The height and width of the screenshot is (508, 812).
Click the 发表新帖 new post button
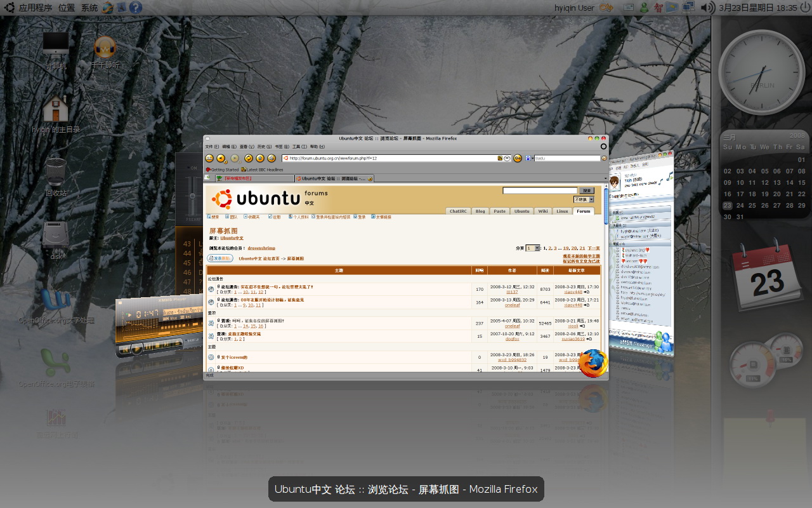click(x=220, y=258)
